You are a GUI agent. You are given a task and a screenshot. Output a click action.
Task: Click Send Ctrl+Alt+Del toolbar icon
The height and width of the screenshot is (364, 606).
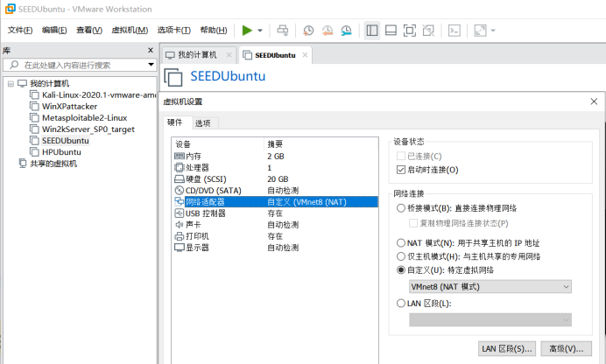pyautogui.click(x=283, y=30)
